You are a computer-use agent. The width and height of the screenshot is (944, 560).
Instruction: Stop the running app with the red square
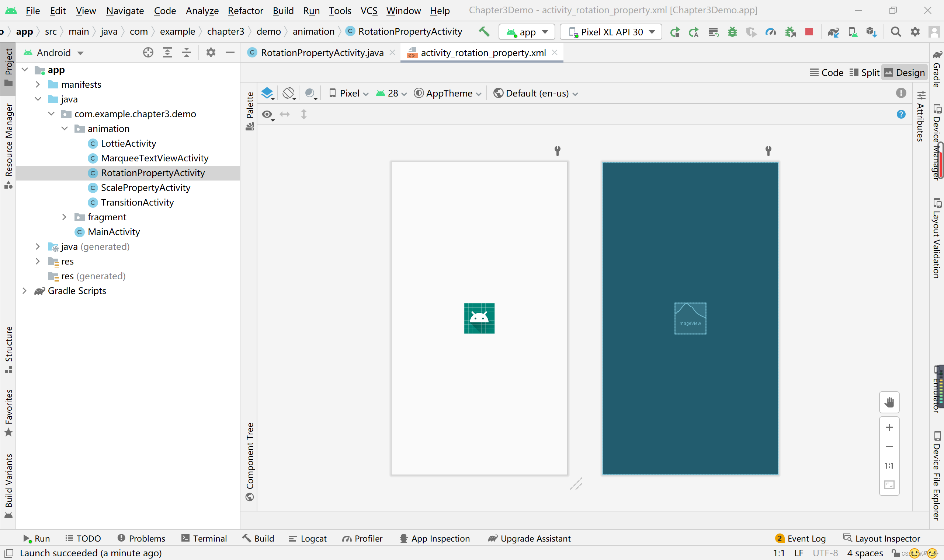tap(808, 32)
